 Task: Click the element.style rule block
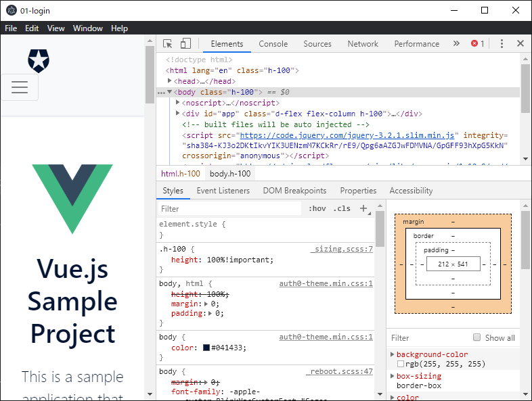[x=265, y=229]
